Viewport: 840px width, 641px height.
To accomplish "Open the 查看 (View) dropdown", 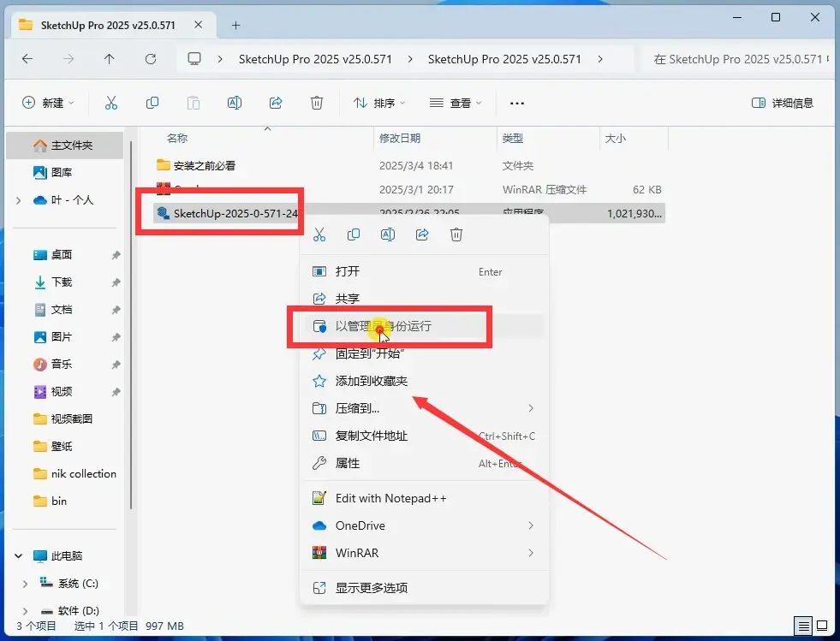I will (x=456, y=103).
